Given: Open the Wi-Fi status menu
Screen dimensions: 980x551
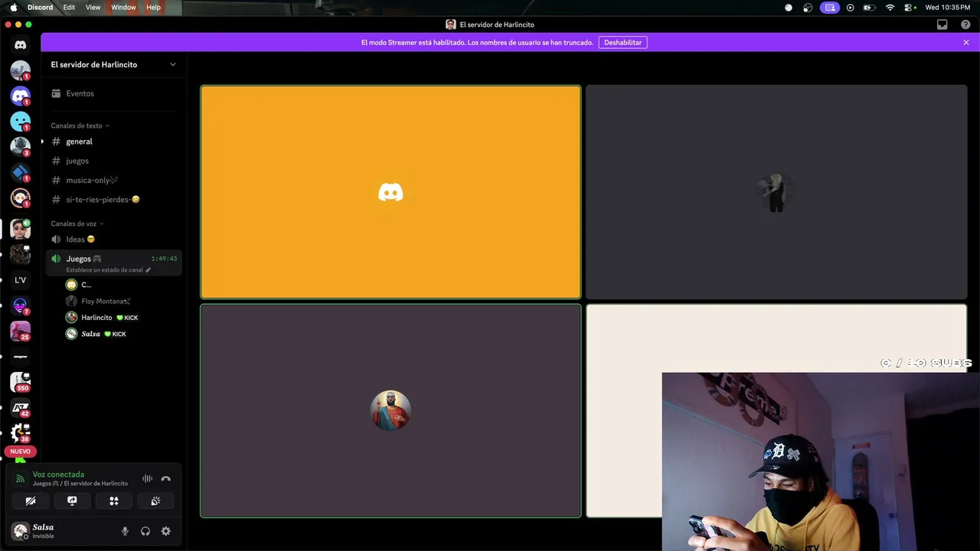Looking at the screenshot, I should (890, 8).
